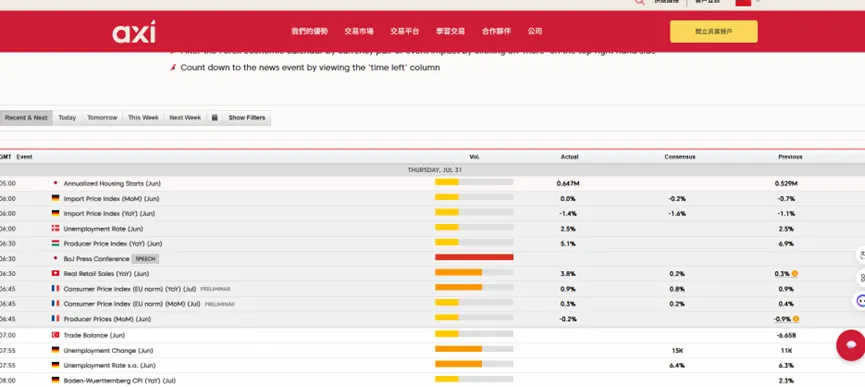The image size is (865, 387).
Task: Switch to the Tomorrow tab
Action: (102, 118)
